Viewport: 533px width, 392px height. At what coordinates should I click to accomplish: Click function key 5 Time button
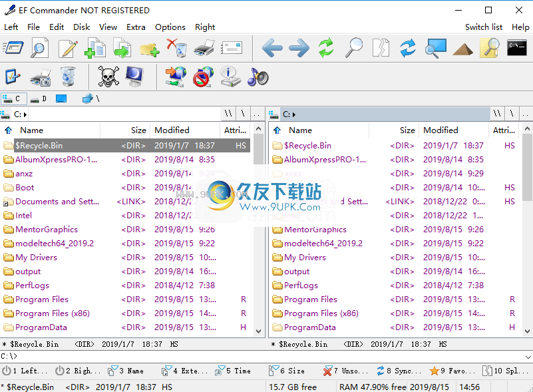pos(233,371)
